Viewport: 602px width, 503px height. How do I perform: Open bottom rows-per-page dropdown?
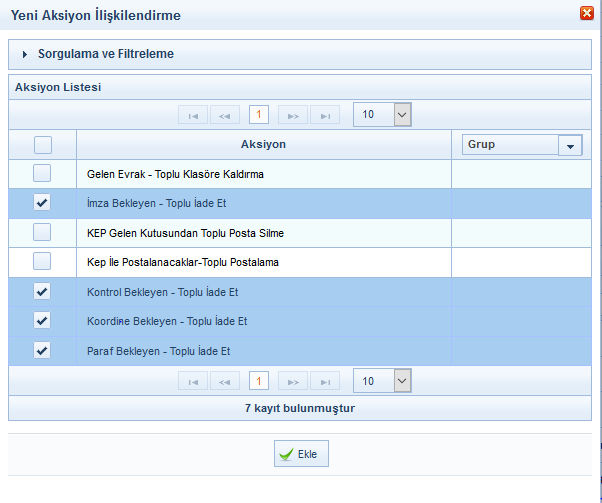tap(401, 381)
